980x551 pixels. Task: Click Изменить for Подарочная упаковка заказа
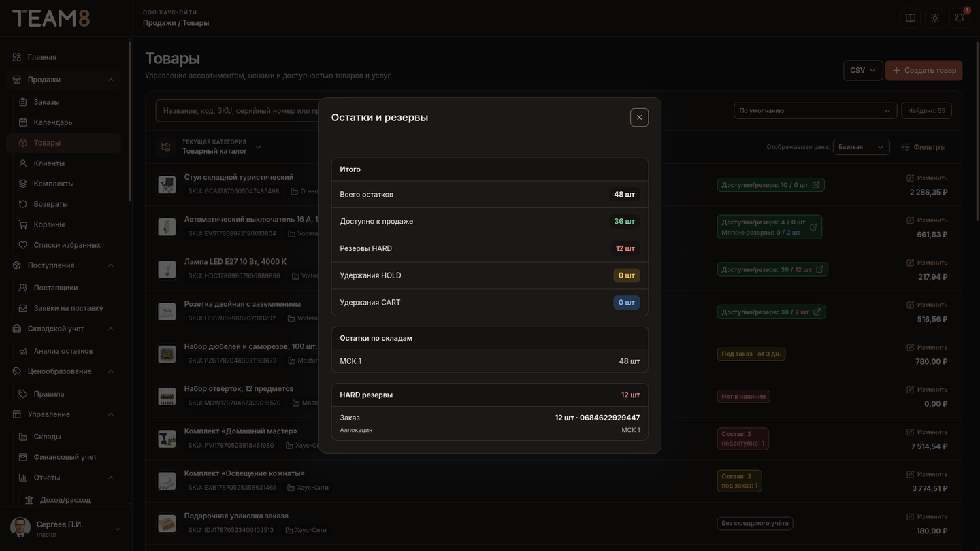[x=927, y=516]
